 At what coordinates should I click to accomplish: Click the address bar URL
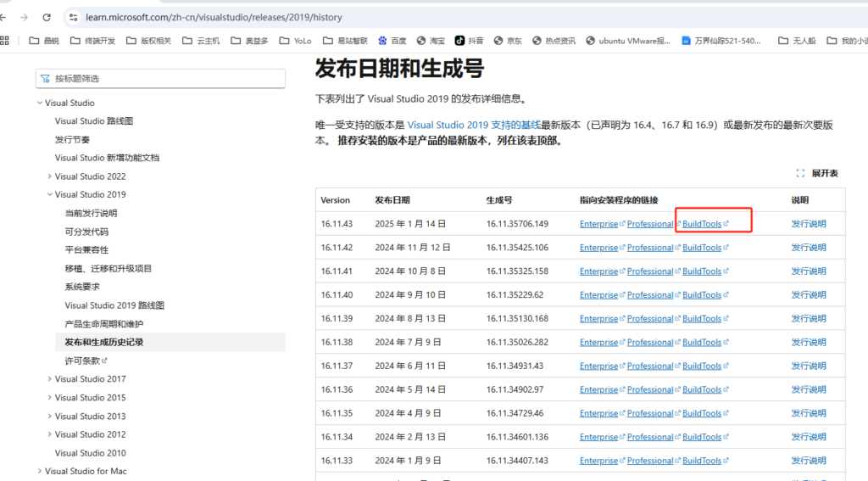tap(214, 17)
